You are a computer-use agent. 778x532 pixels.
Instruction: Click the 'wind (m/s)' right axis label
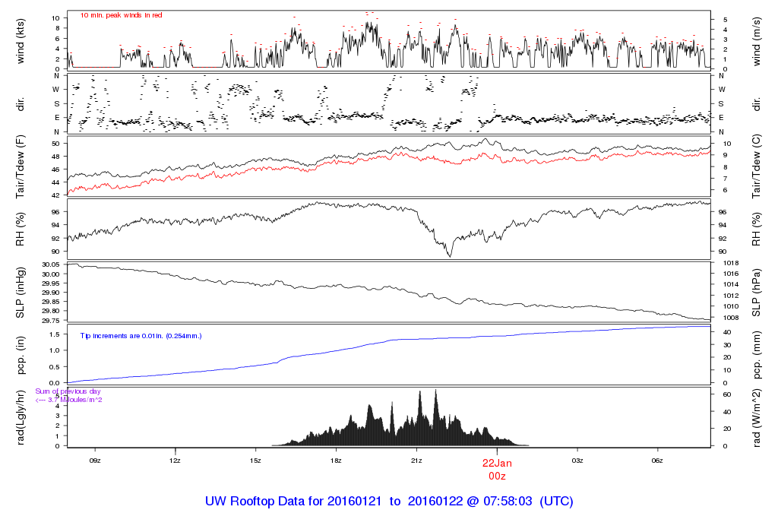pos(756,42)
